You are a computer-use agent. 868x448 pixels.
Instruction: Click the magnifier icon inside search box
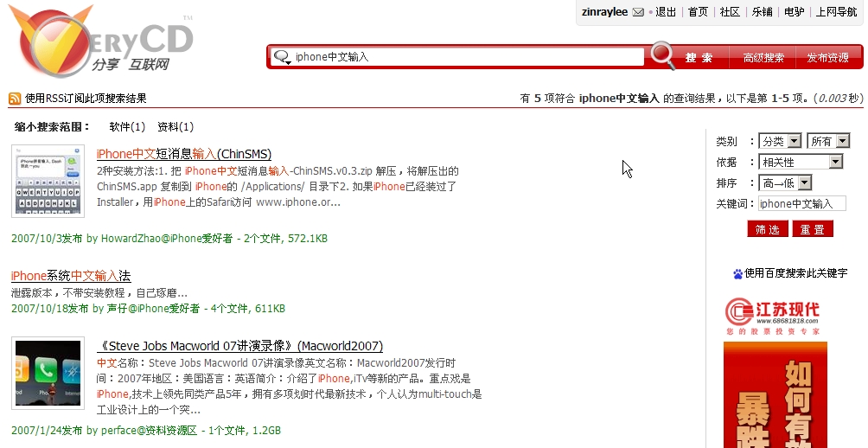281,55
